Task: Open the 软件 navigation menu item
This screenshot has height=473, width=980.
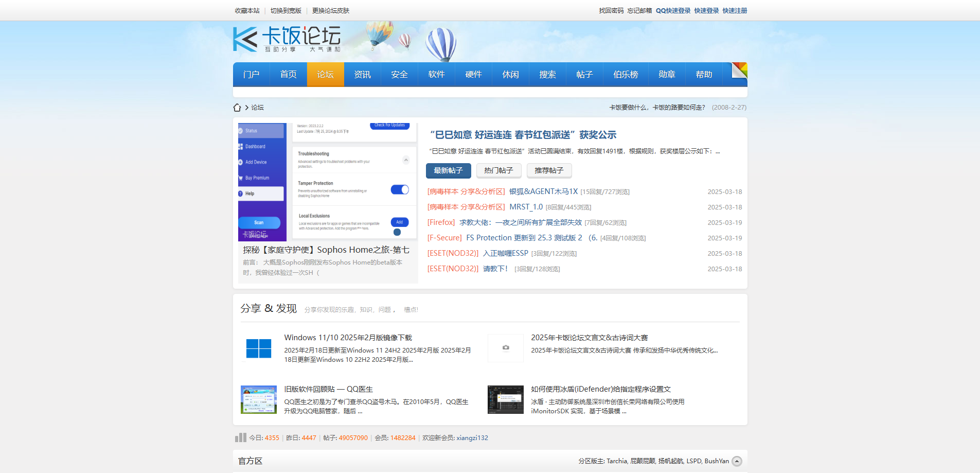Action: point(436,75)
